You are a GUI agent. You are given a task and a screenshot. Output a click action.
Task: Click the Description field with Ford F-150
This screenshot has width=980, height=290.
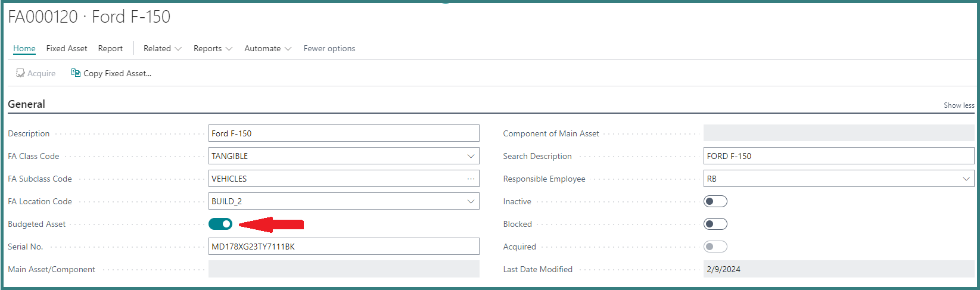pos(344,133)
